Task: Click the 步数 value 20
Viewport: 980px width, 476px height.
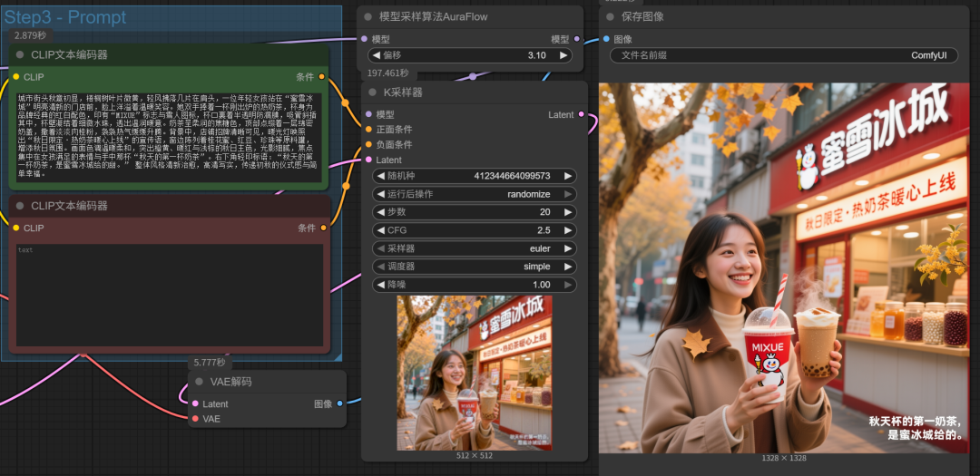Action: (x=545, y=212)
